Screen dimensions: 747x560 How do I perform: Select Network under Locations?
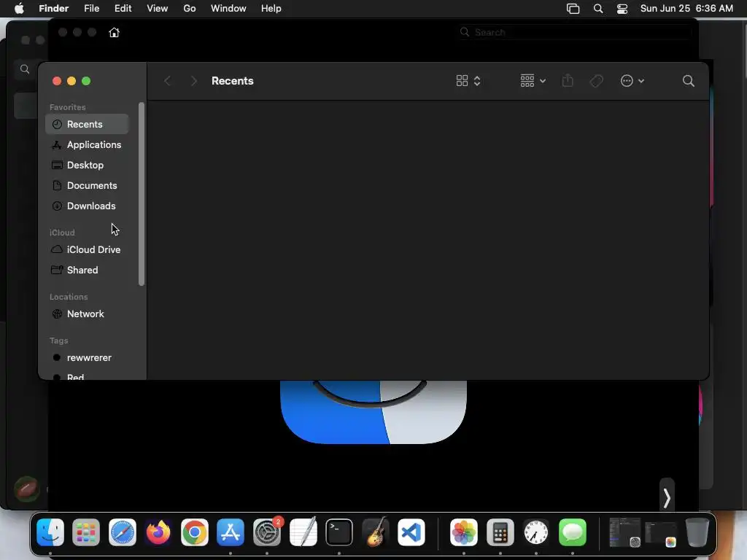coord(87,314)
